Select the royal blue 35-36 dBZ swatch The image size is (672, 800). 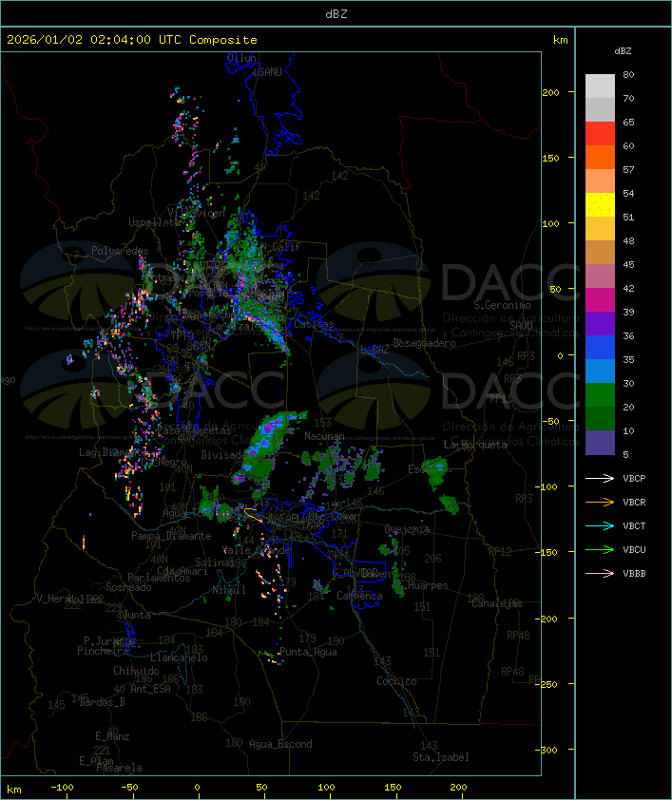click(600, 348)
